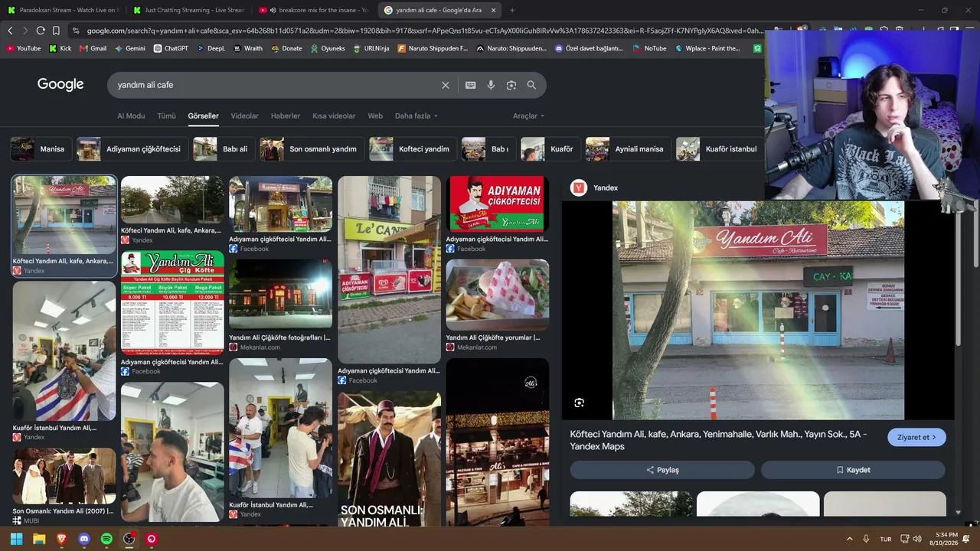This screenshot has width=980, height=551.
Task: Switch to the breakcore mix YouTube tab
Action: tap(315, 10)
